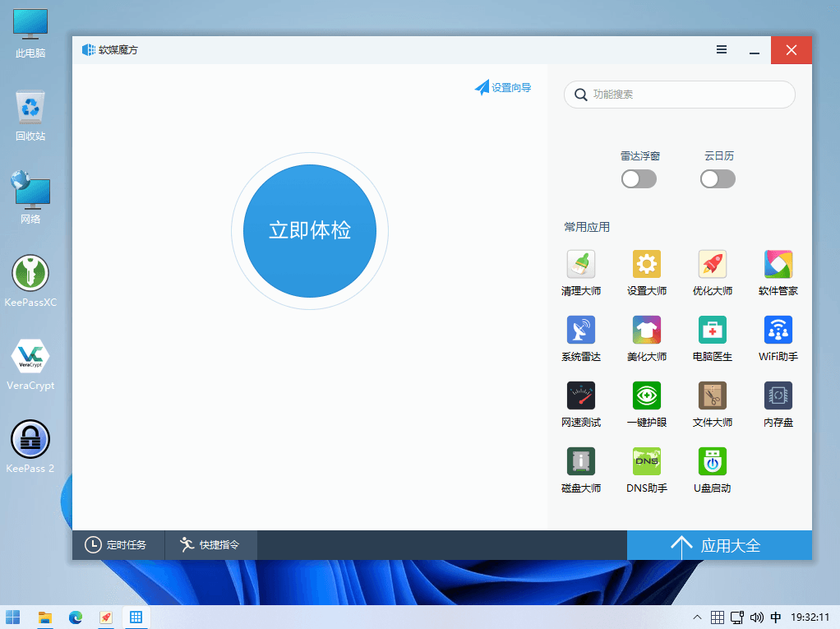Open 快捷指令 quick commands
Viewport: 840px width, 629px height.
pos(210,545)
